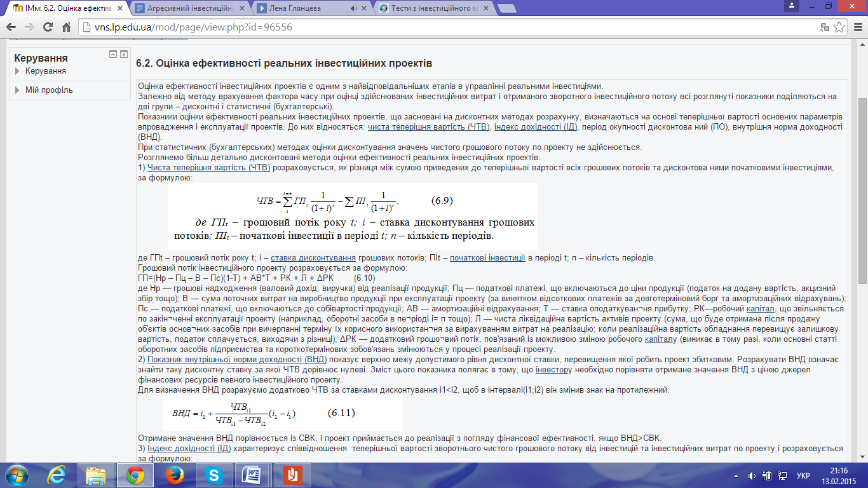The height and width of the screenshot is (488, 868).
Task: Click the 'Керування' block title
Action: (x=41, y=58)
